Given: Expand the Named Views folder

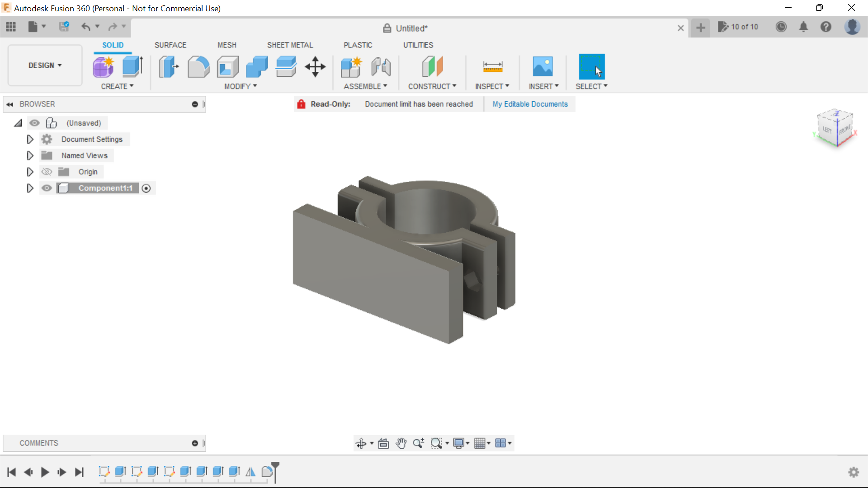Looking at the screenshot, I should 30,155.
